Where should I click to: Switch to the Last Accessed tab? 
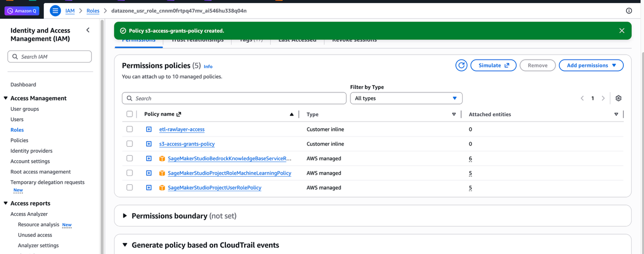[297, 40]
